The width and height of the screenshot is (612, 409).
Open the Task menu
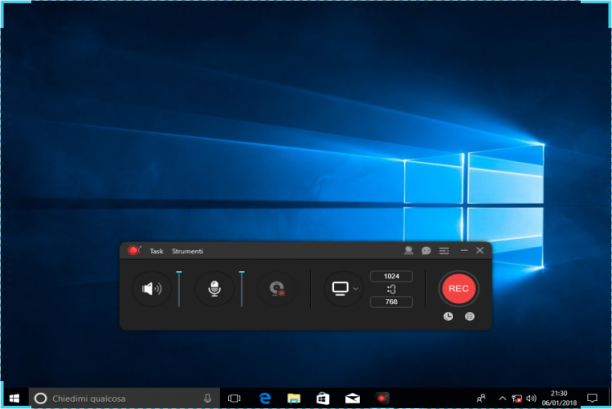157,251
